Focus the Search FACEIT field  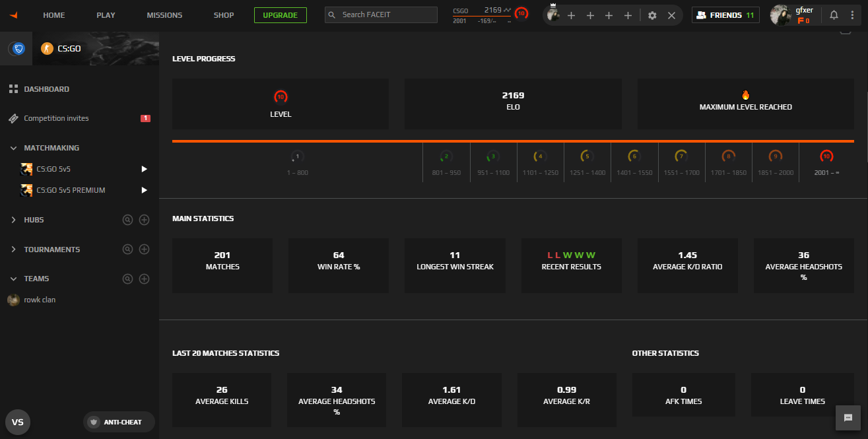381,15
